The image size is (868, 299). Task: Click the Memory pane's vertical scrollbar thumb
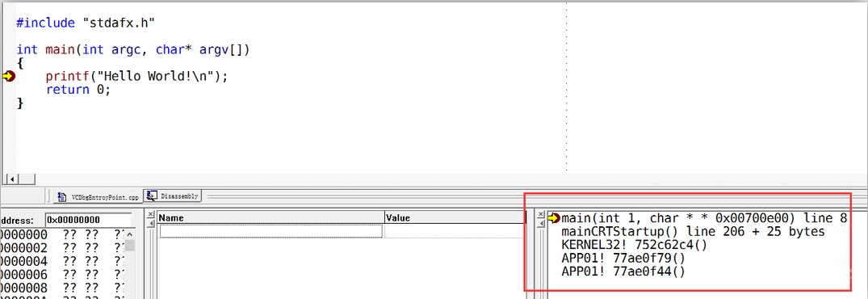point(129,245)
